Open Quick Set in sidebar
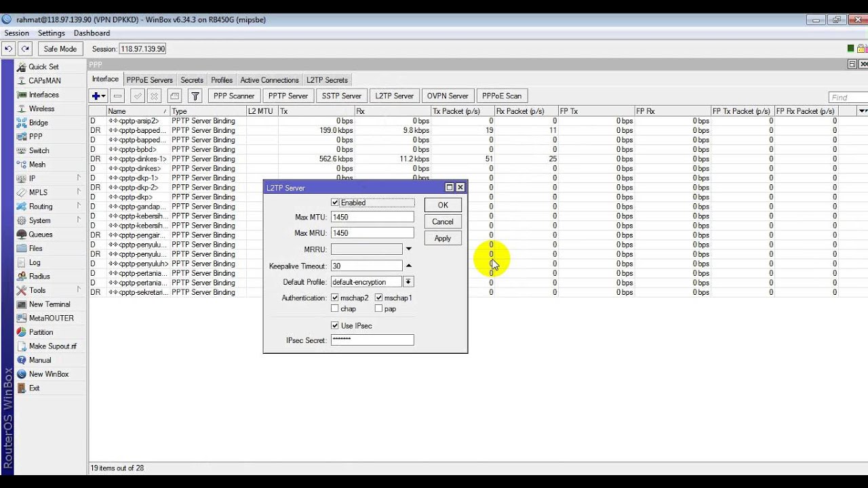868x488 pixels. pos(43,66)
